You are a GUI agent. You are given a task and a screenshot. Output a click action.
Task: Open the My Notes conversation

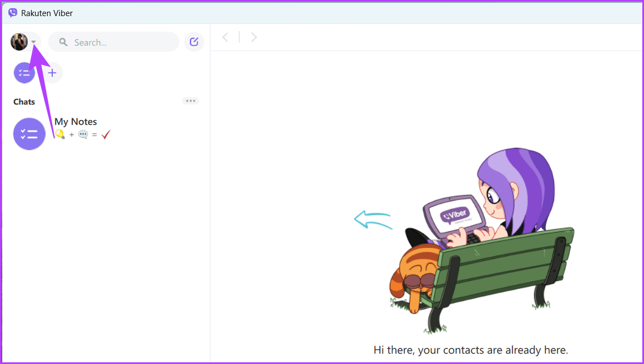pyautogui.click(x=76, y=121)
